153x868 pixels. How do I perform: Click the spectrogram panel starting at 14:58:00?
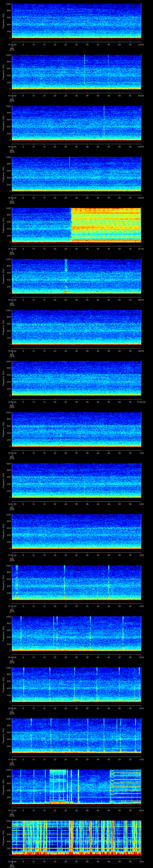tap(77, 327)
